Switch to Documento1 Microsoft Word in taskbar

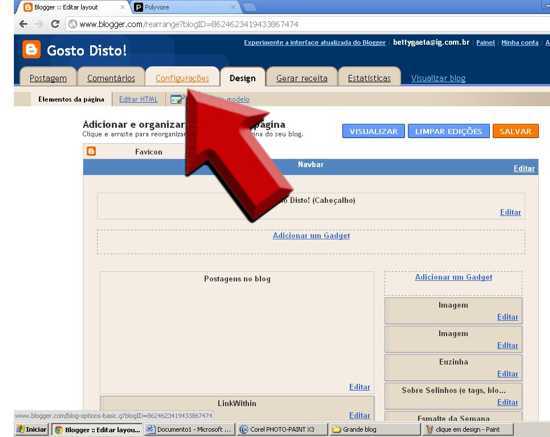click(189, 429)
